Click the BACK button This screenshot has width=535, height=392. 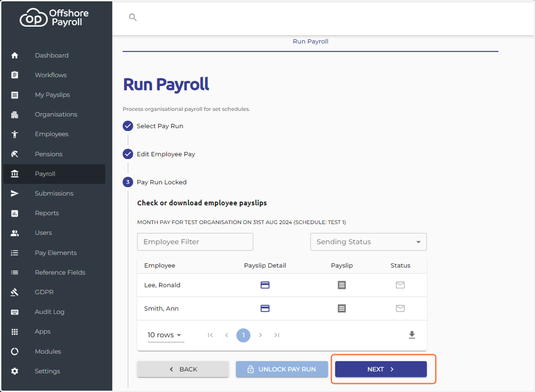coord(183,369)
